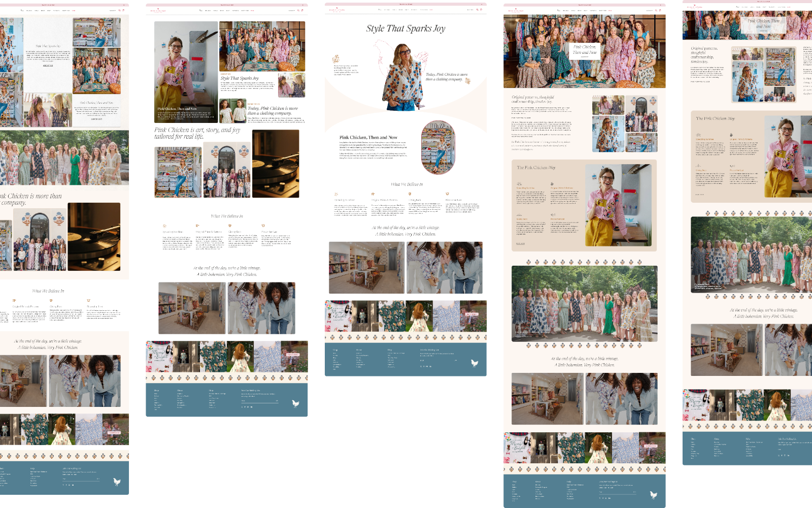The height and width of the screenshot is (508, 812).
Task: Click 'Help' footer column heading in 'Style That Sparks Joy' mockup
Action: 390,350
